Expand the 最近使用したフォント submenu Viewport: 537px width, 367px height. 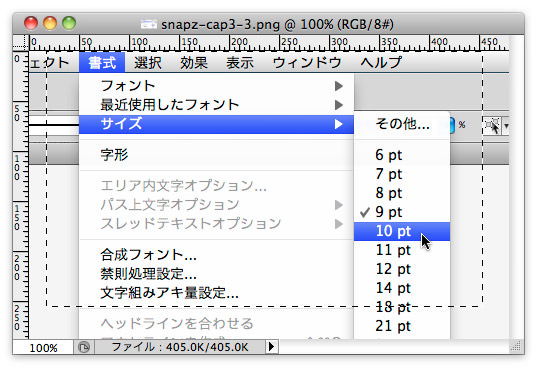(216, 105)
